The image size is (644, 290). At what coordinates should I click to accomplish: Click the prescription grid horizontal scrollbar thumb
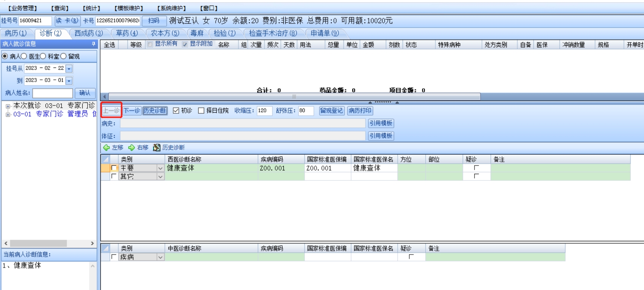click(x=294, y=97)
